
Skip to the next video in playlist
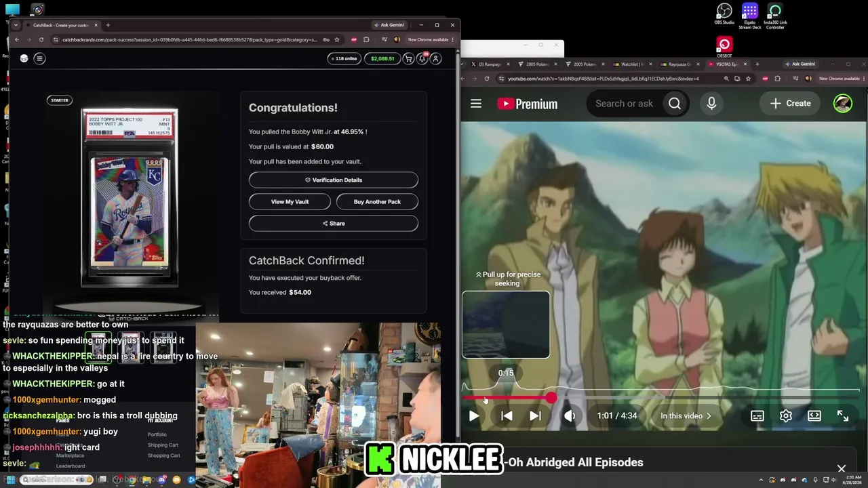(535, 416)
